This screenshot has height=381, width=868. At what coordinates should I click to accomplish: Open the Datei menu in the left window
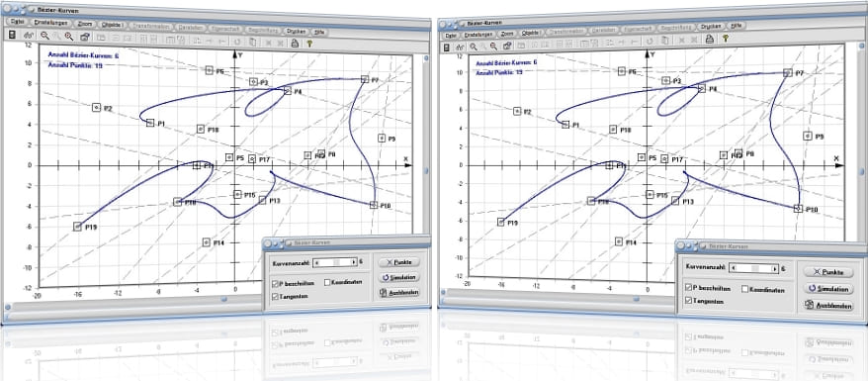18,22
